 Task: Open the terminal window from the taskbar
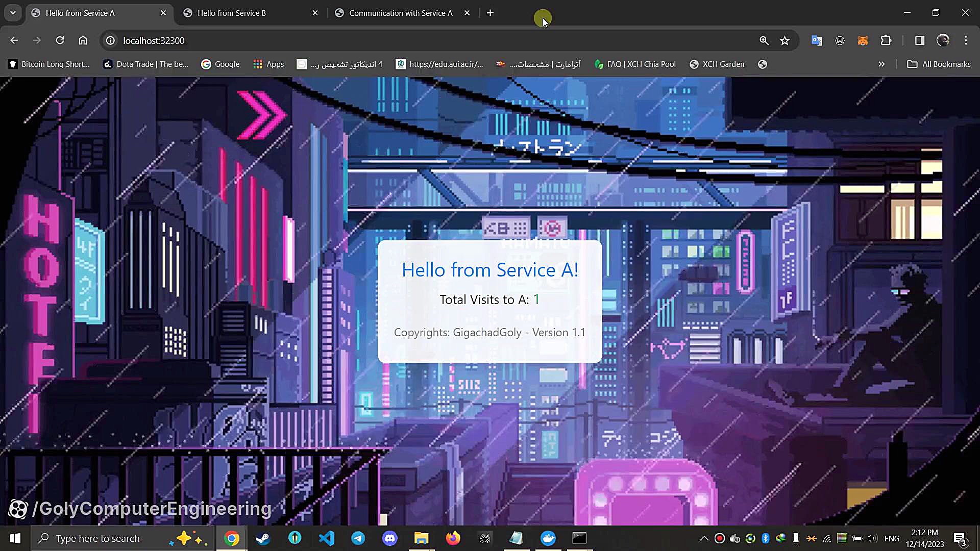[x=579, y=538]
